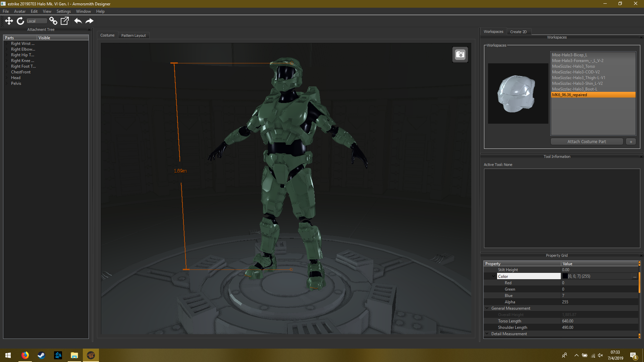644x362 pixels.
Task: Click the chain link icon in toolbar
Action: [53, 21]
